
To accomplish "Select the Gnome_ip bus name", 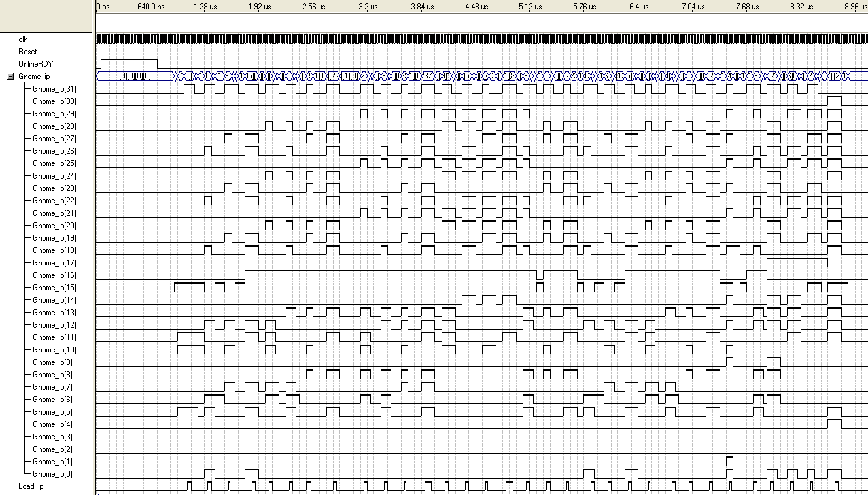I will tap(31, 77).
